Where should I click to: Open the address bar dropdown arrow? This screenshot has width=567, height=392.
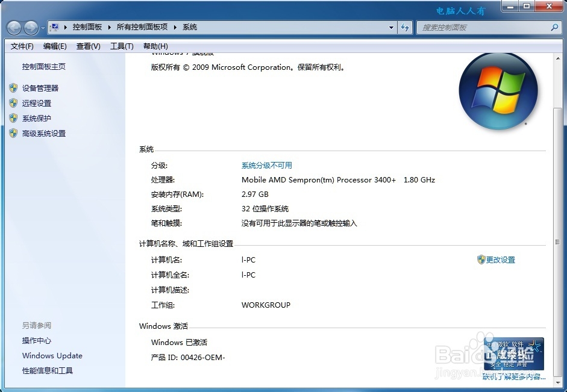pos(392,27)
